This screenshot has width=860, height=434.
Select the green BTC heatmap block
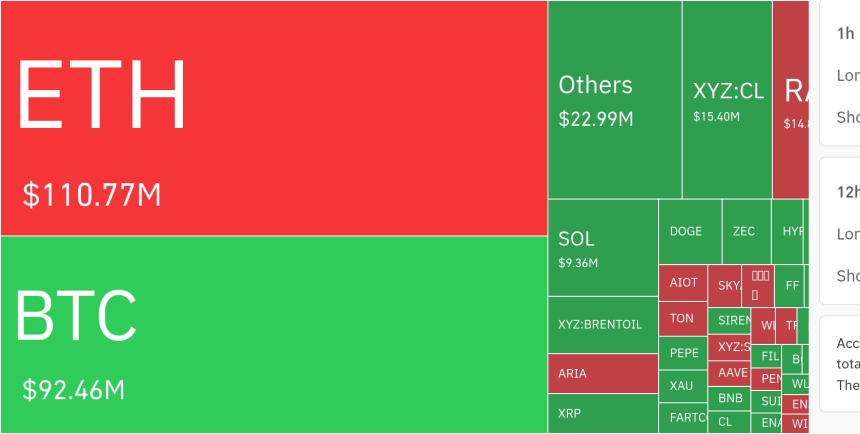[x=273, y=335]
